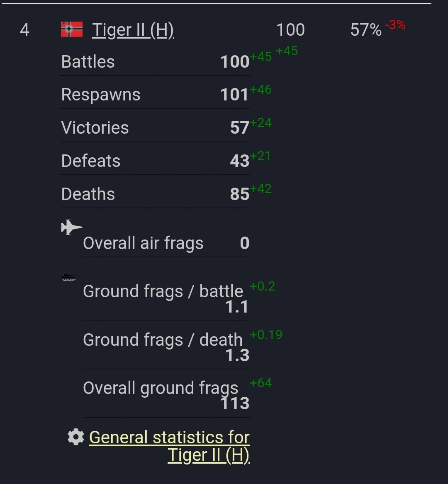
Task: Click the red -3% change indicator
Action: coord(395,25)
